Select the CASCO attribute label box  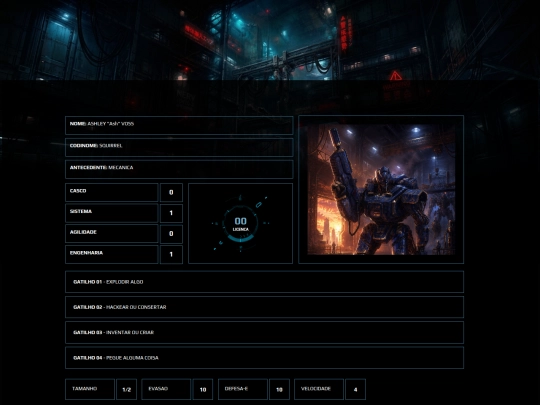click(112, 192)
